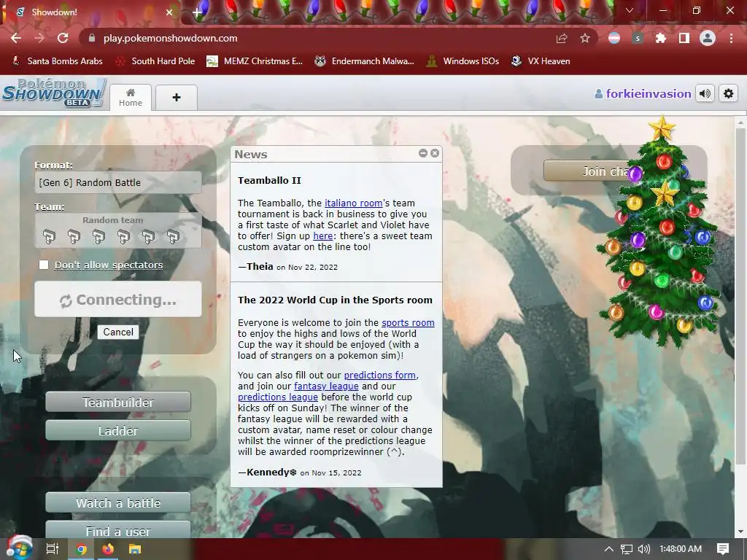Open South Hard Pole bookmark
747x560 pixels.
[x=156, y=61]
